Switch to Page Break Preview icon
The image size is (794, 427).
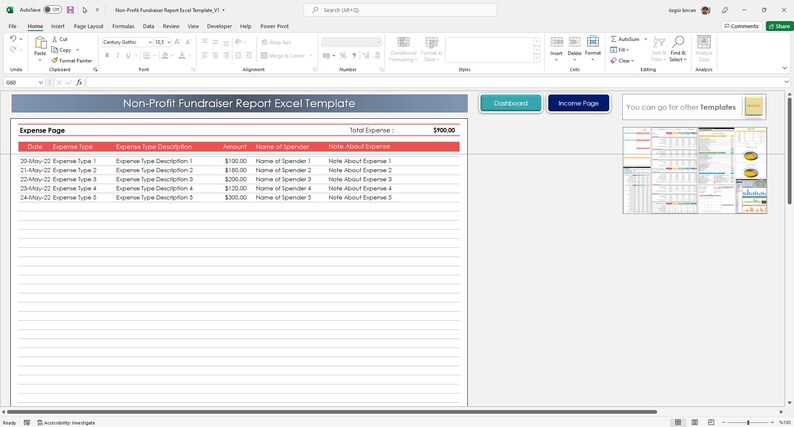(711, 422)
